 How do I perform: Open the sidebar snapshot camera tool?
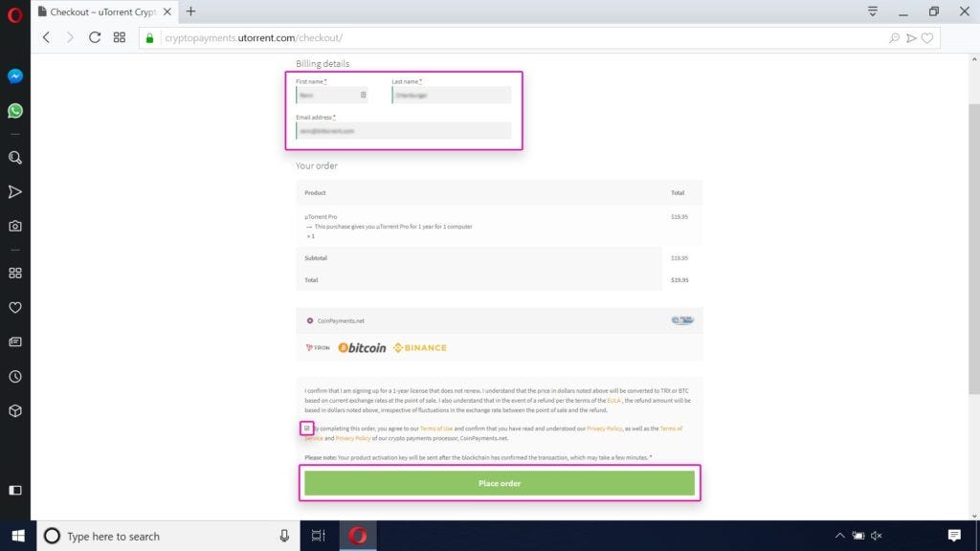click(x=15, y=226)
